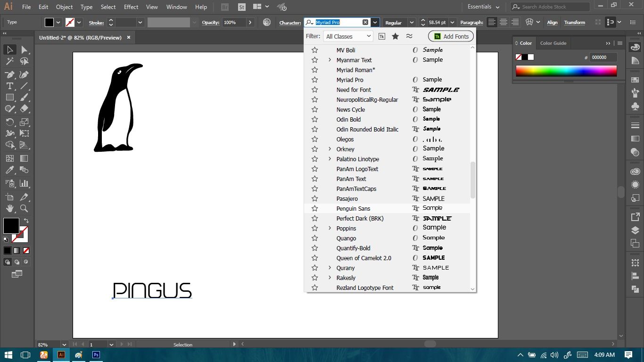Open the font size dropdown

click(x=453, y=22)
